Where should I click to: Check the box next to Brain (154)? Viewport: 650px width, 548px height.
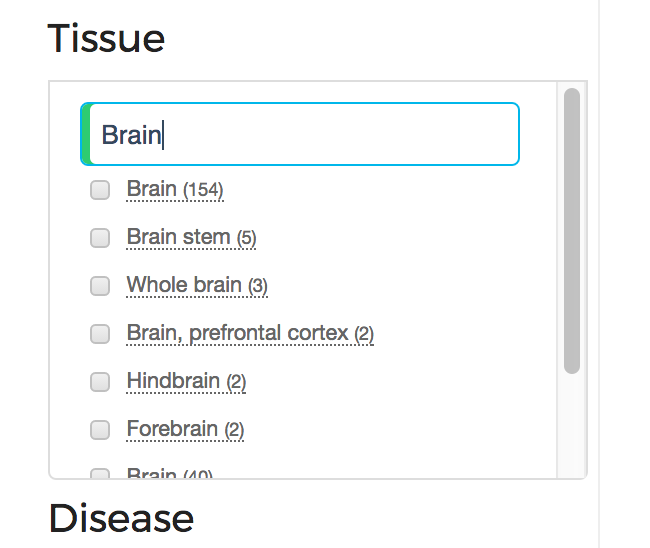click(100, 190)
